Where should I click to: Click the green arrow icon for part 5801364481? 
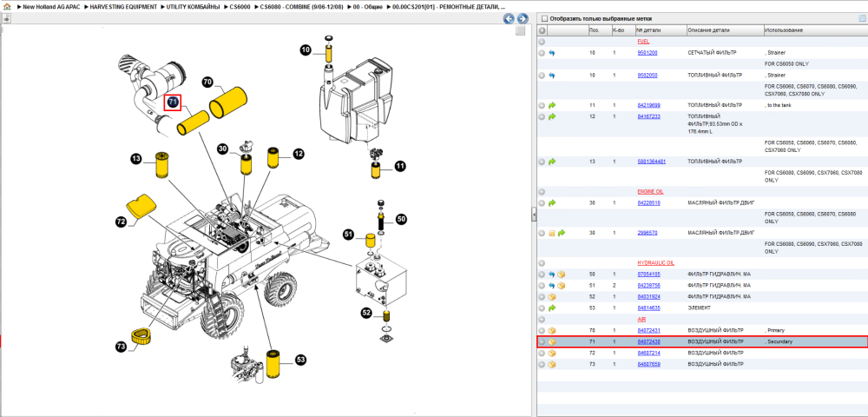552,162
